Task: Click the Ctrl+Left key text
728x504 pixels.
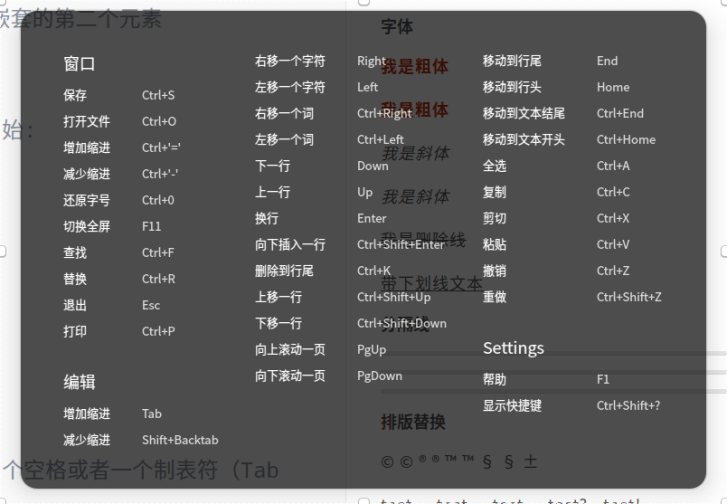Action: pos(380,140)
